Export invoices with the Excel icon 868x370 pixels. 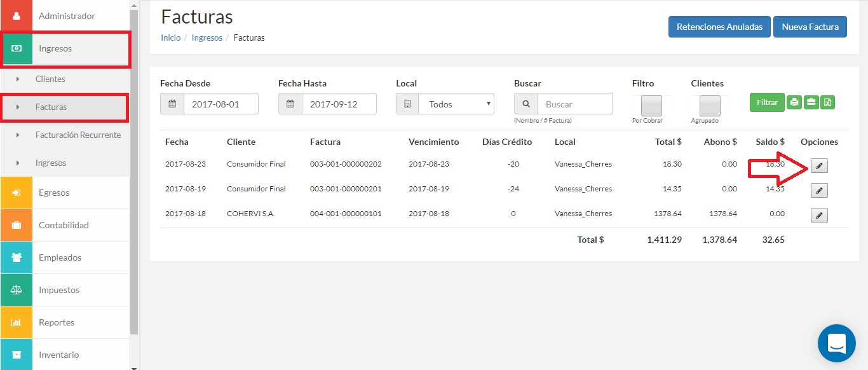tap(827, 102)
